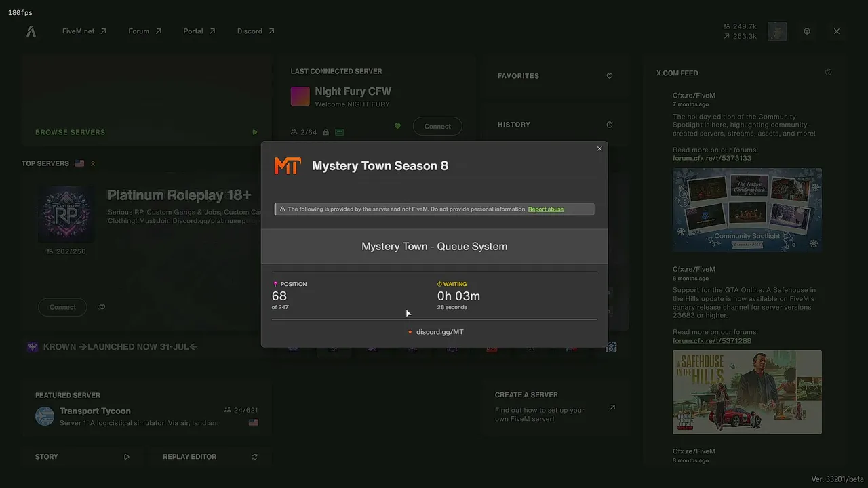The width and height of the screenshot is (868, 488).
Task: Click the Create a Server heading
Action: click(x=526, y=394)
